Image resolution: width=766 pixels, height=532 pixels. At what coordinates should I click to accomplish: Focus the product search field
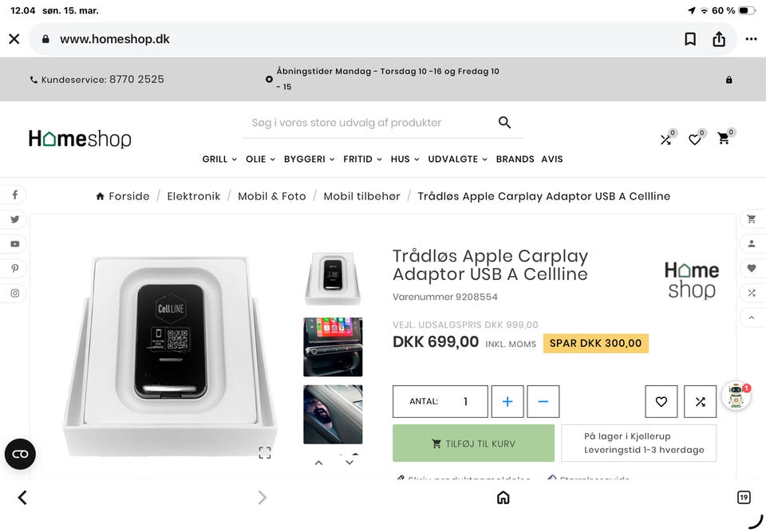pos(367,123)
